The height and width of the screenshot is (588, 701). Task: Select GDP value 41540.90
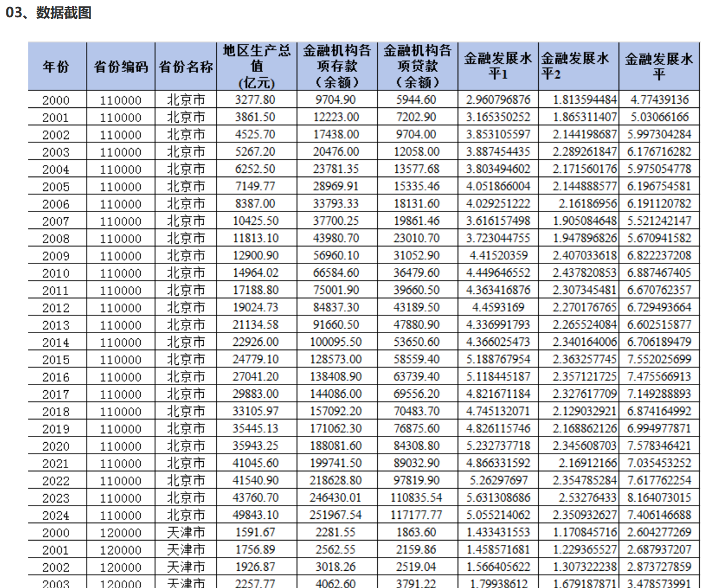click(x=255, y=480)
